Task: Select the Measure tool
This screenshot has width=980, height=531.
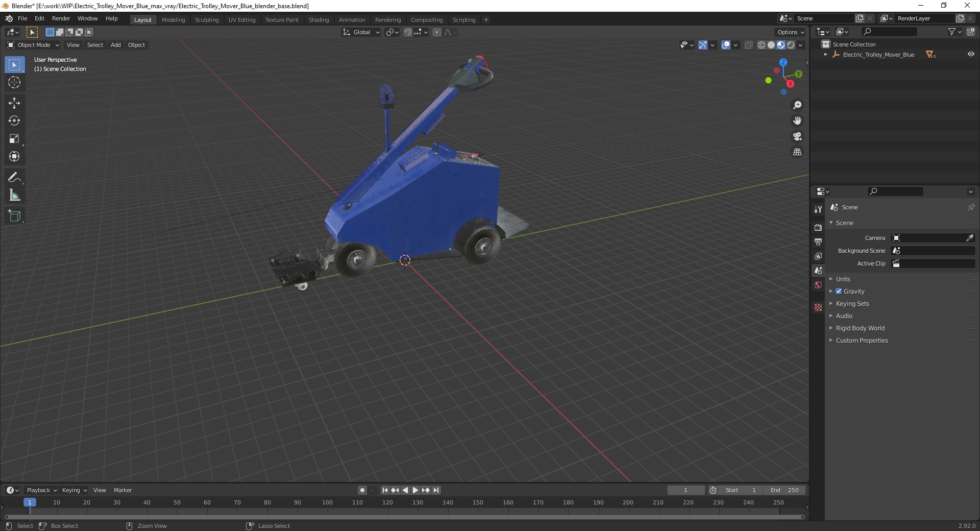Action: (x=14, y=196)
